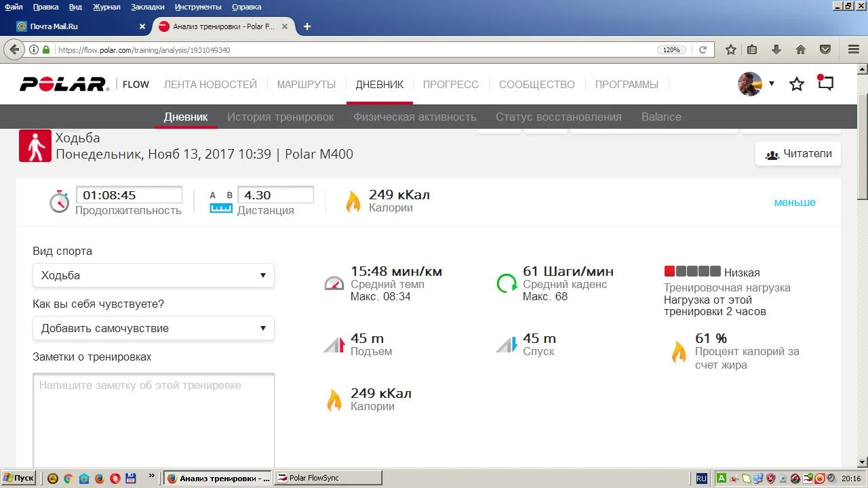Click the ascent triangle icon
The image size is (868, 488).
point(334,345)
